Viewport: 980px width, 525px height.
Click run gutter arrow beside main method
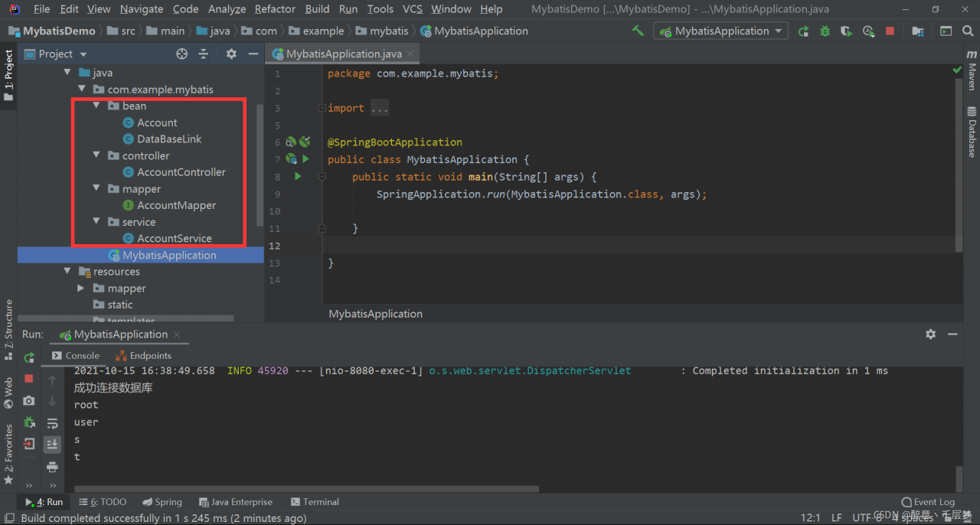pos(298,177)
